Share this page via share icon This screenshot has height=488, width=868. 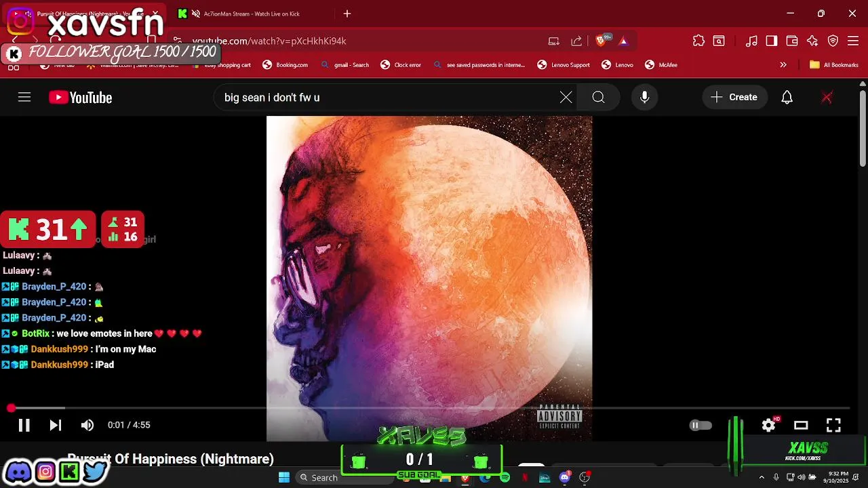576,41
